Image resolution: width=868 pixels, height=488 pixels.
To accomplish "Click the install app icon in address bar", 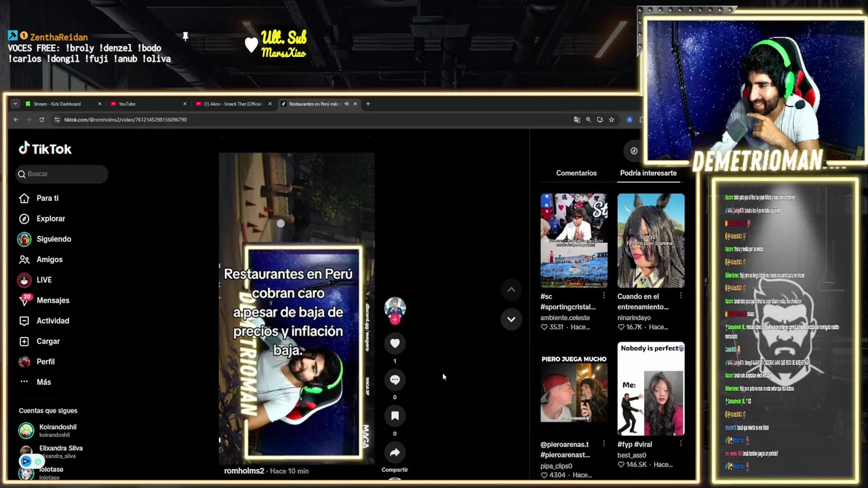I will [x=600, y=119].
